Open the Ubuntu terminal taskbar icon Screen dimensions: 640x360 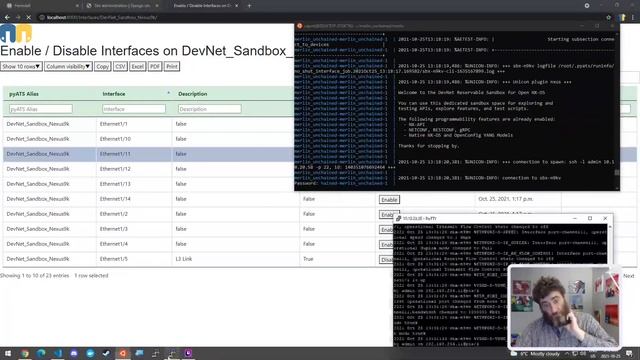point(122,353)
